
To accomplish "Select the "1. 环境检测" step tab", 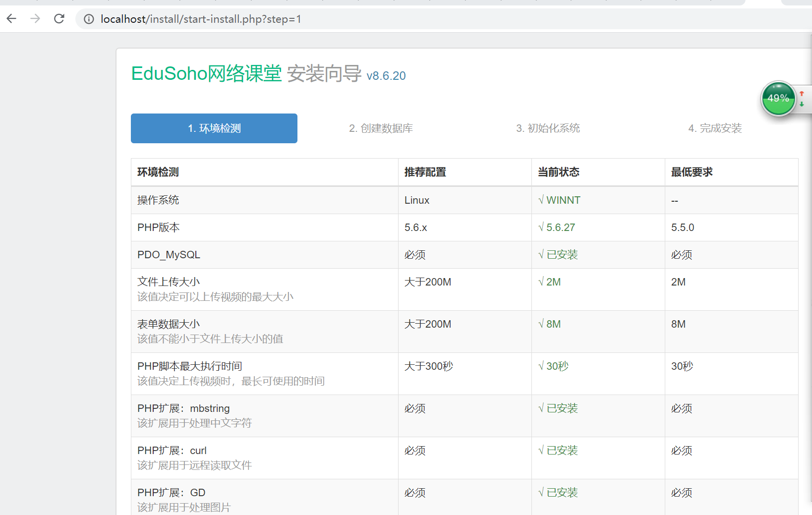I will pos(214,128).
